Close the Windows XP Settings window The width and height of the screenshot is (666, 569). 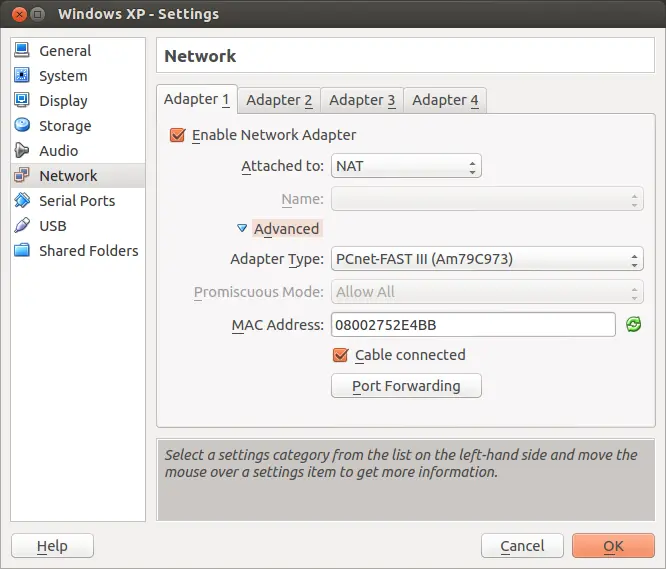tap(19, 14)
